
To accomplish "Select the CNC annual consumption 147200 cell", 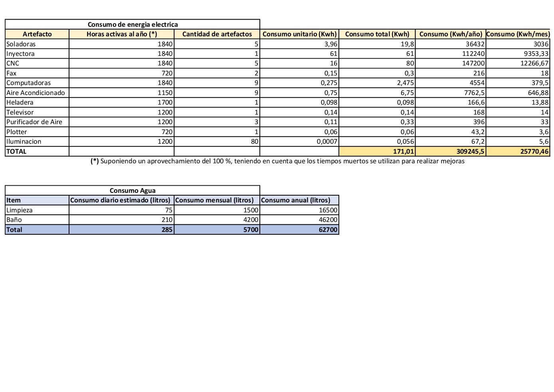I will coord(451,63).
